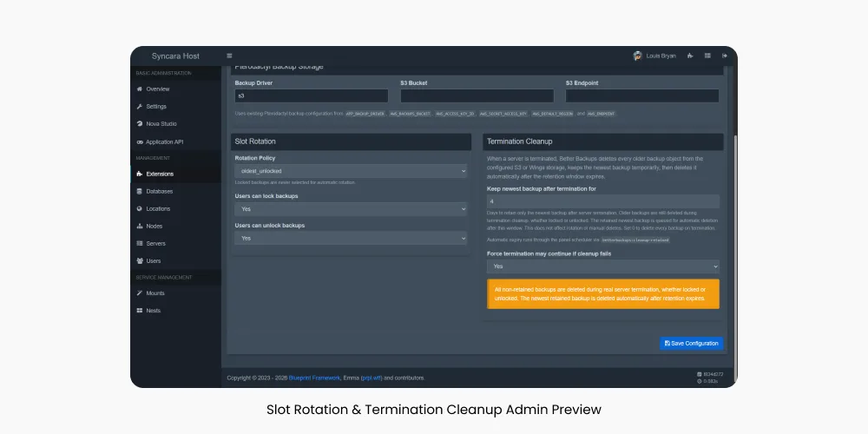Click the Save Configuration button
Viewport: 868px width, 434px height.
tap(692, 344)
